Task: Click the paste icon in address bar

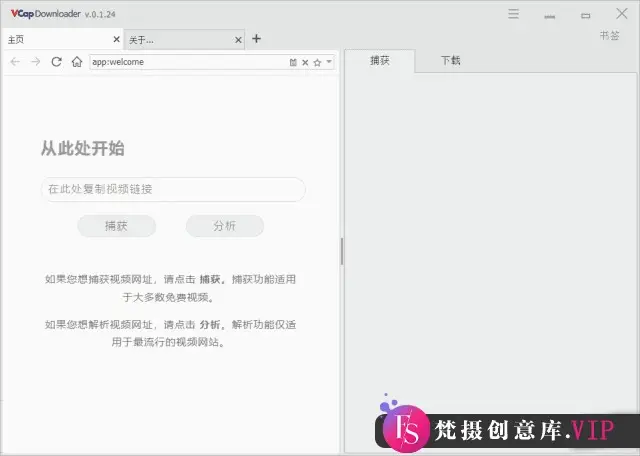Action: [293, 62]
